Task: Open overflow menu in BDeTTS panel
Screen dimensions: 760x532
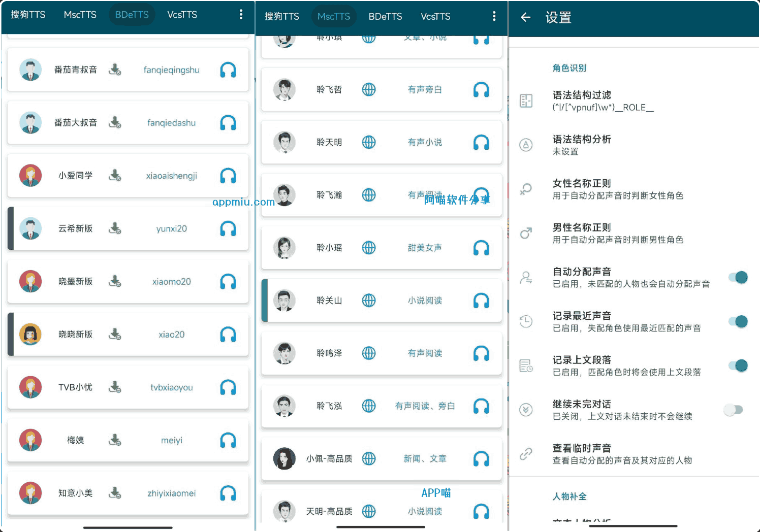Action: [x=241, y=15]
